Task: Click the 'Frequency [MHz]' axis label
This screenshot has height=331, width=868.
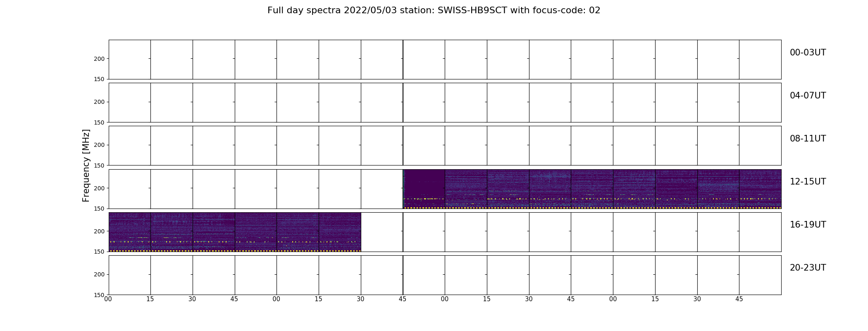Action: (x=86, y=165)
